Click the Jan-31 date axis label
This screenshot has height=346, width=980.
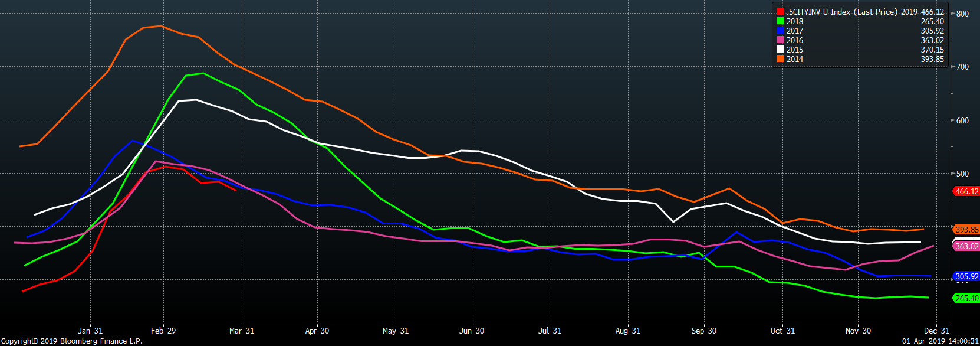click(90, 331)
